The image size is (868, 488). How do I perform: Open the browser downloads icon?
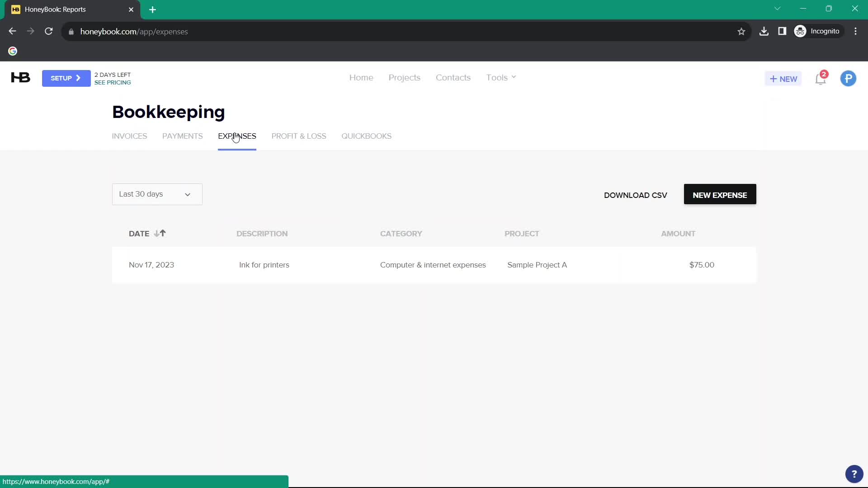pyautogui.click(x=764, y=31)
